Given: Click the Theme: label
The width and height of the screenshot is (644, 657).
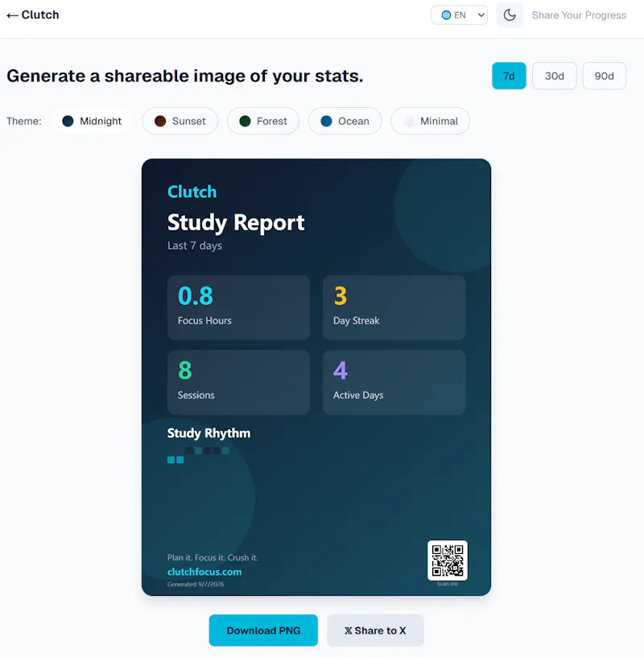Looking at the screenshot, I should pyautogui.click(x=24, y=121).
